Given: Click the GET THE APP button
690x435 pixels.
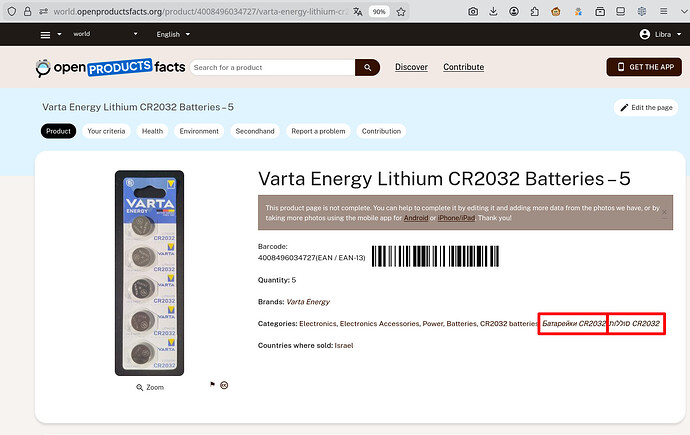Looking at the screenshot, I should click(x=644, y=67).
